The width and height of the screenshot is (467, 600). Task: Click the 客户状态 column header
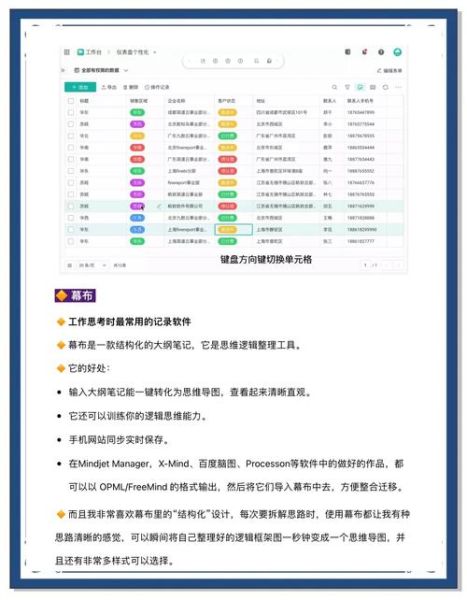click(227, 101)
